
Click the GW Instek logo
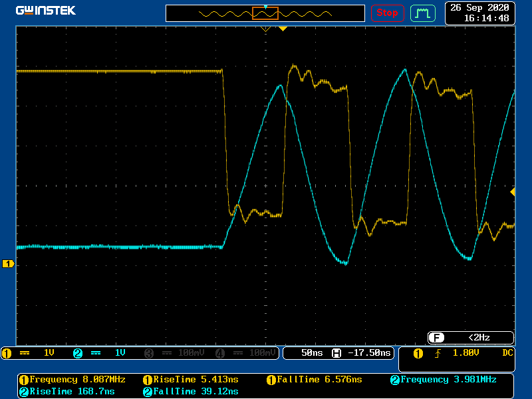[46, 11]
